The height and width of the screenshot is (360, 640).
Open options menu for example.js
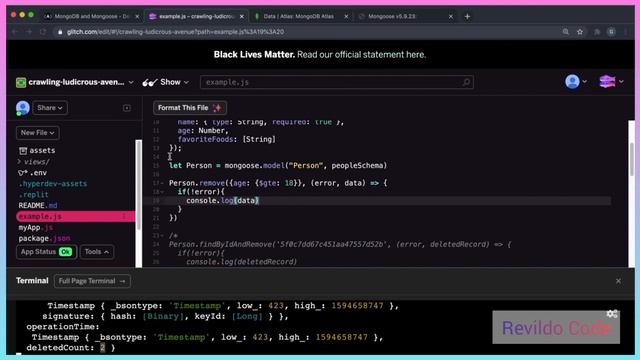point(124,216)
